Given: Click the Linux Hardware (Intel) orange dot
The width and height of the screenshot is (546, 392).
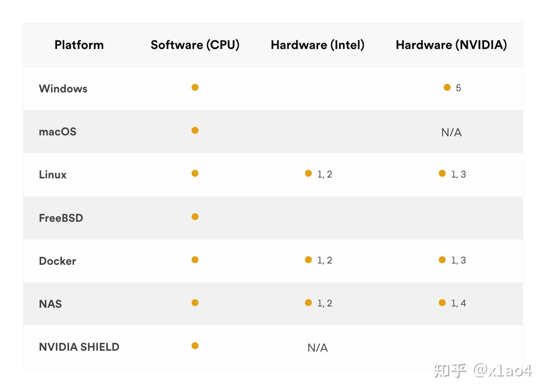Looking at the screenshot, I should tap(308, 173).
